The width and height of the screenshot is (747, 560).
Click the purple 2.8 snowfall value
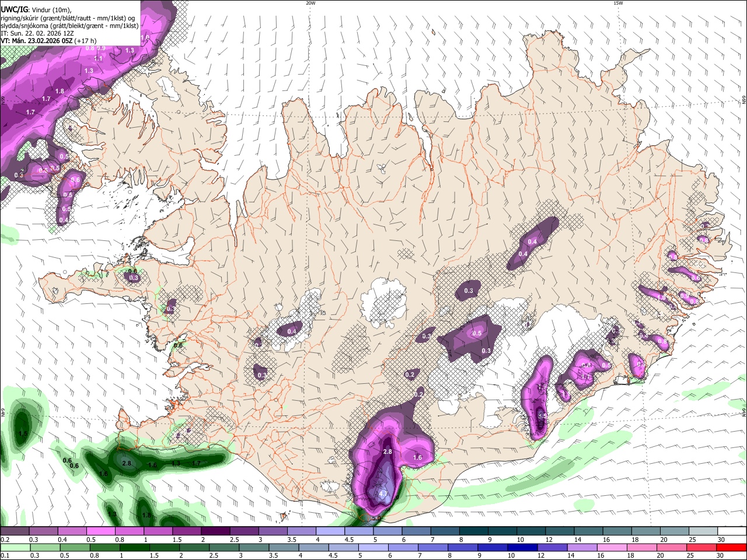click(388, 452)
